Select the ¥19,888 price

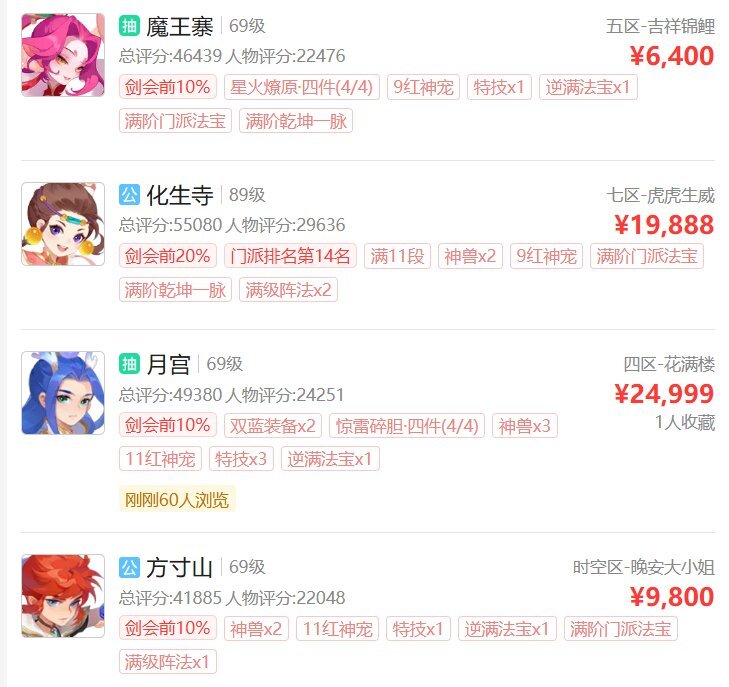[664, 225]
